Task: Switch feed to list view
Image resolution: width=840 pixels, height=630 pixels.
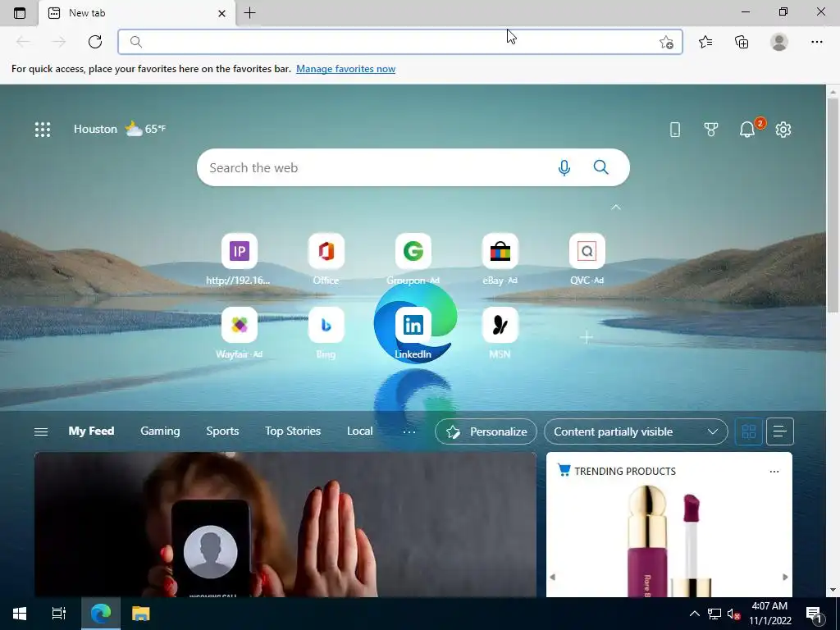Action: (x=780, y=431)
